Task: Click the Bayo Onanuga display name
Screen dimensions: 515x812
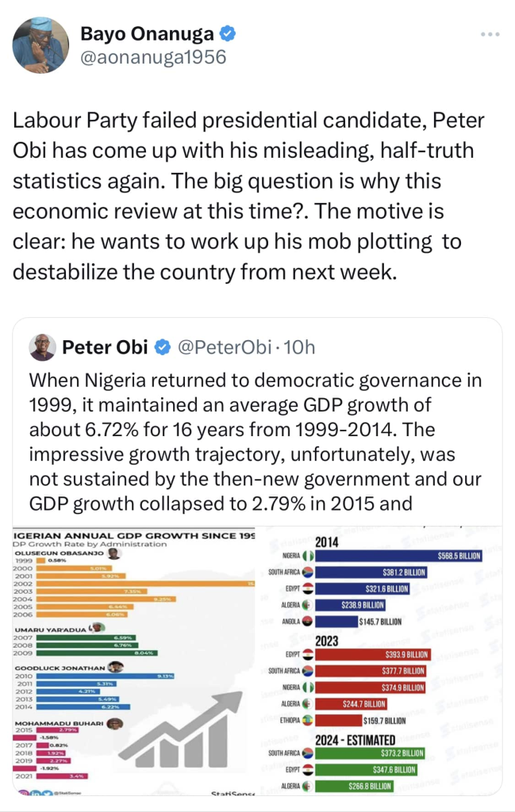Action: (148, 33)
